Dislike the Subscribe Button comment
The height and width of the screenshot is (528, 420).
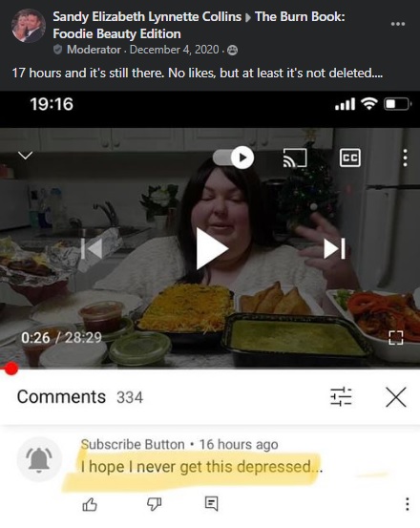point(154,504)
